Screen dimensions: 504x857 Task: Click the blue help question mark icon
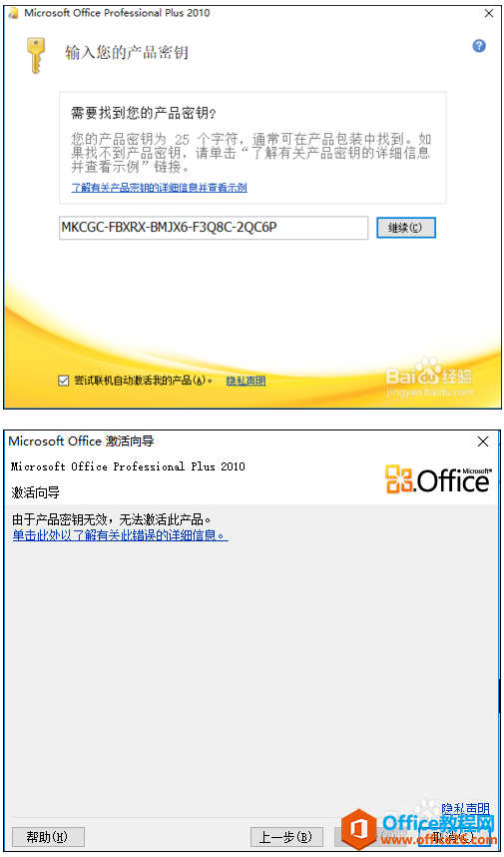tap(479, 46)
